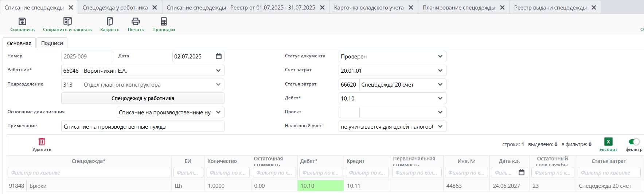This screenshot has width=644, height=194.
Task: Click the Delete (Удалить) trash icon
Action: point(42,142)
